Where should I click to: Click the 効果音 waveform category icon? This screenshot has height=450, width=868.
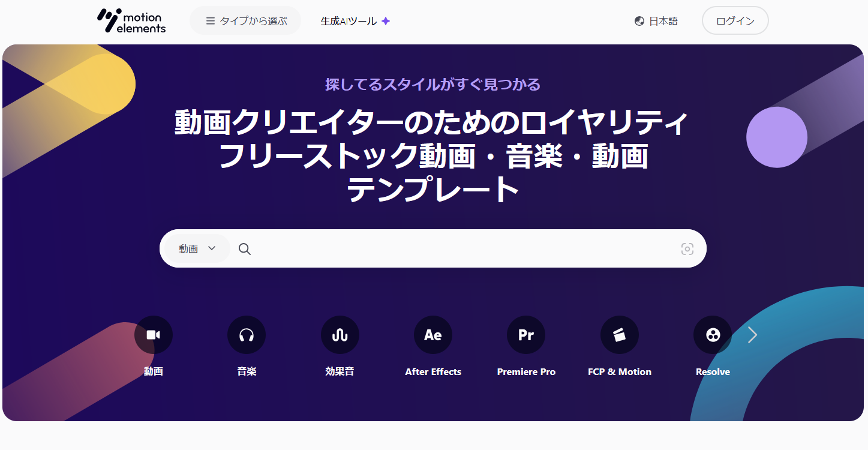coord(340,335)
